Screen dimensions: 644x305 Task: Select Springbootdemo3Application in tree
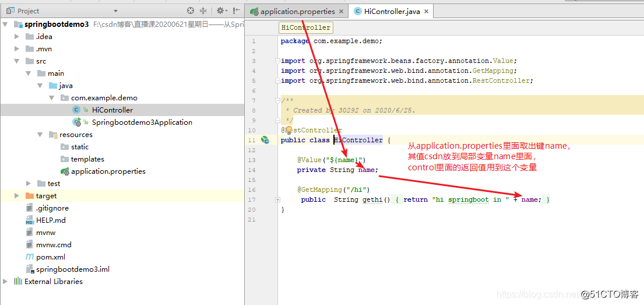pyautogui.click(x=142, y=122)
